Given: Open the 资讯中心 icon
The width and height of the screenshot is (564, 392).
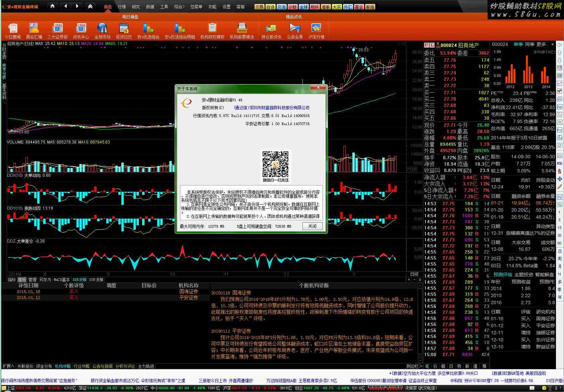Looking at the screenshot, I should pos(81,31).
